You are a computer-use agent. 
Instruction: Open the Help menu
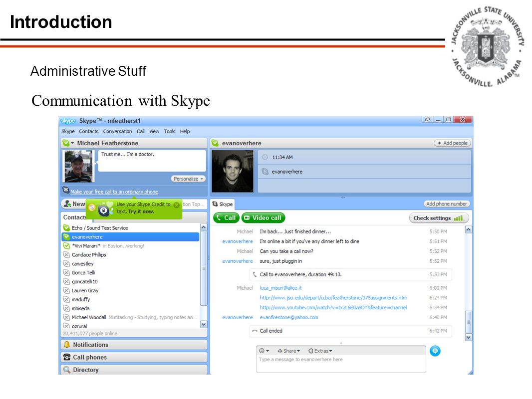pyautogui.click(x=185, y=132)
